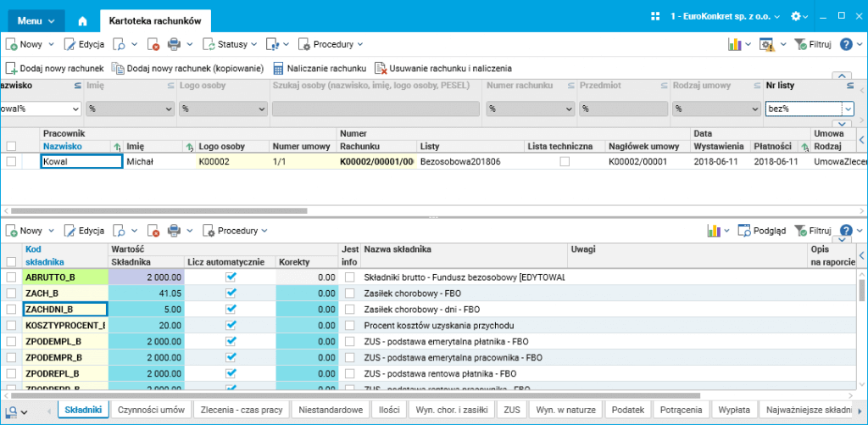Open the Czynności umów tab
868x425 pixels.
[151, 411]
